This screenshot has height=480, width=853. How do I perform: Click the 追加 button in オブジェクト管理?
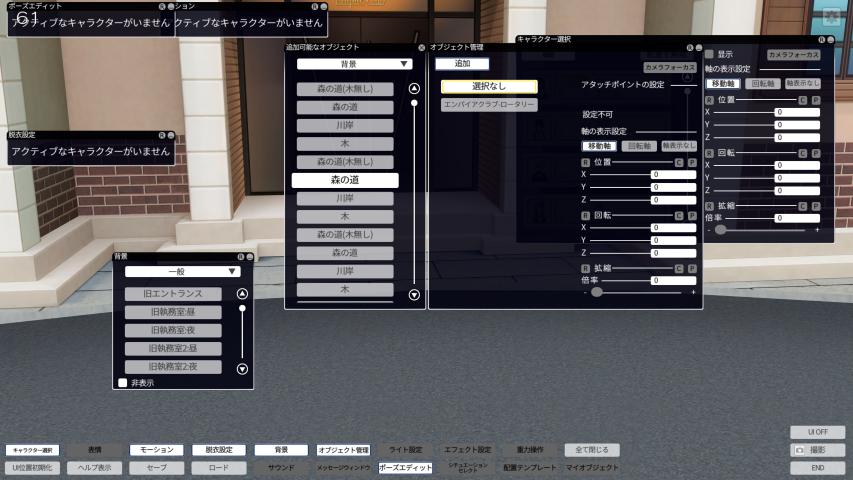[462, 64]
